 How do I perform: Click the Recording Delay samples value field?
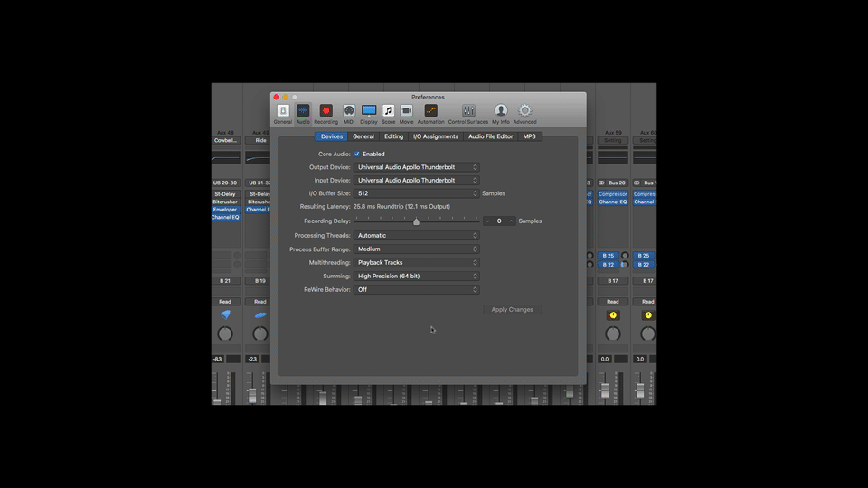[499, 221]
